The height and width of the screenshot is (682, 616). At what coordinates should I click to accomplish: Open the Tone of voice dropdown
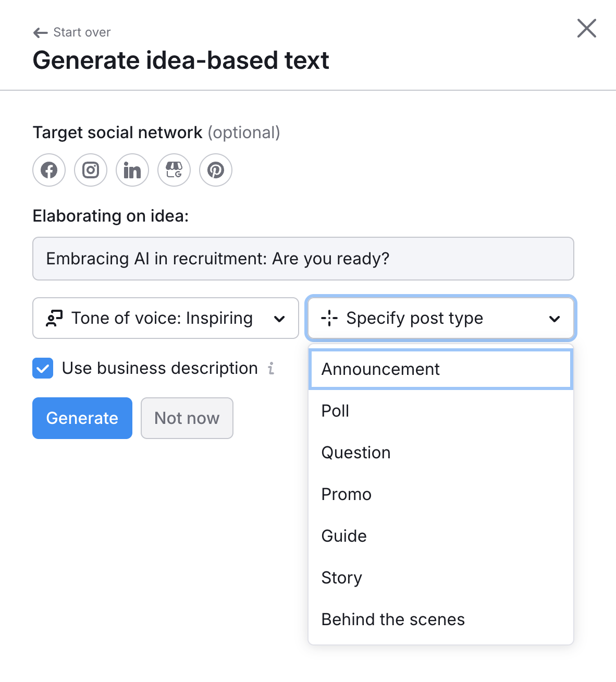pyautogui.click(x=165, y=318)
